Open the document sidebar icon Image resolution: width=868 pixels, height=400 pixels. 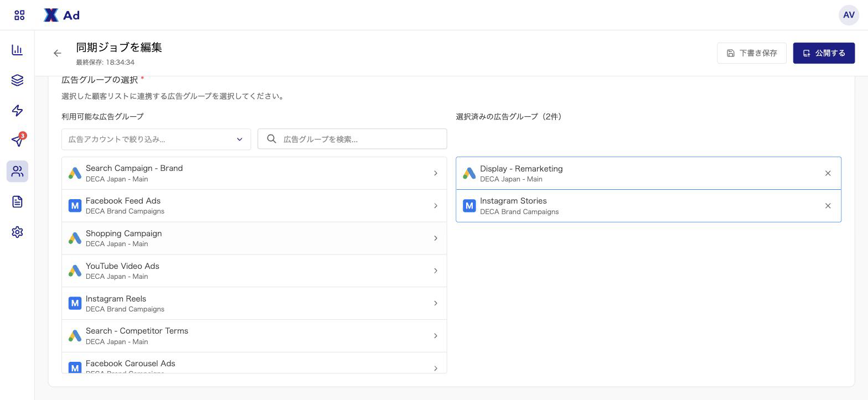[x=17, y=201]
